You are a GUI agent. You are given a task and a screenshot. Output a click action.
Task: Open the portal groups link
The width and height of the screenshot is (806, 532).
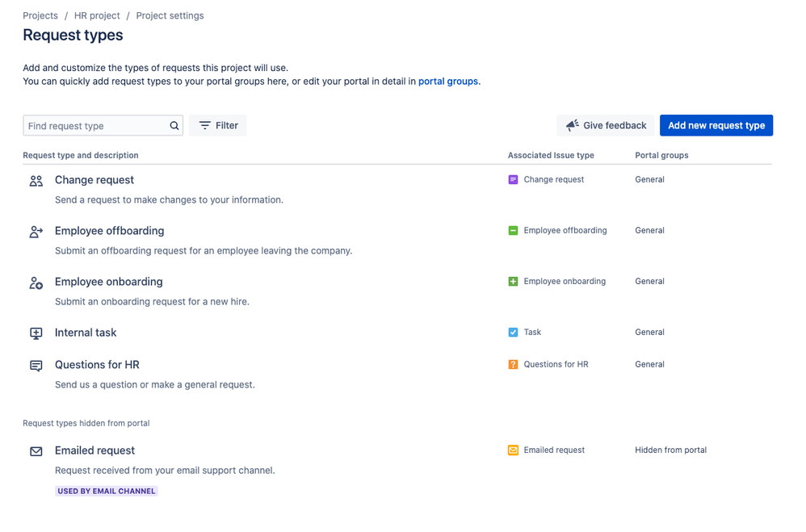tap(447, 82)
